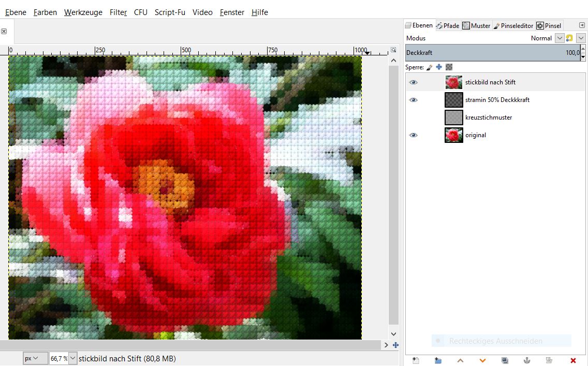Open the layer mode dropdown next to Normal

559,38
